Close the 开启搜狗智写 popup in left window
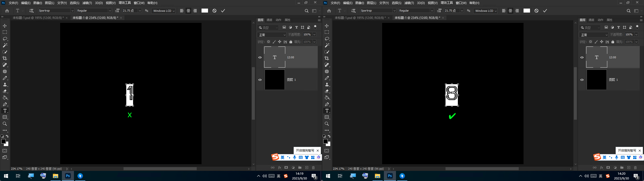This screenshot has height=181, width=644. (x=317, y=151)
